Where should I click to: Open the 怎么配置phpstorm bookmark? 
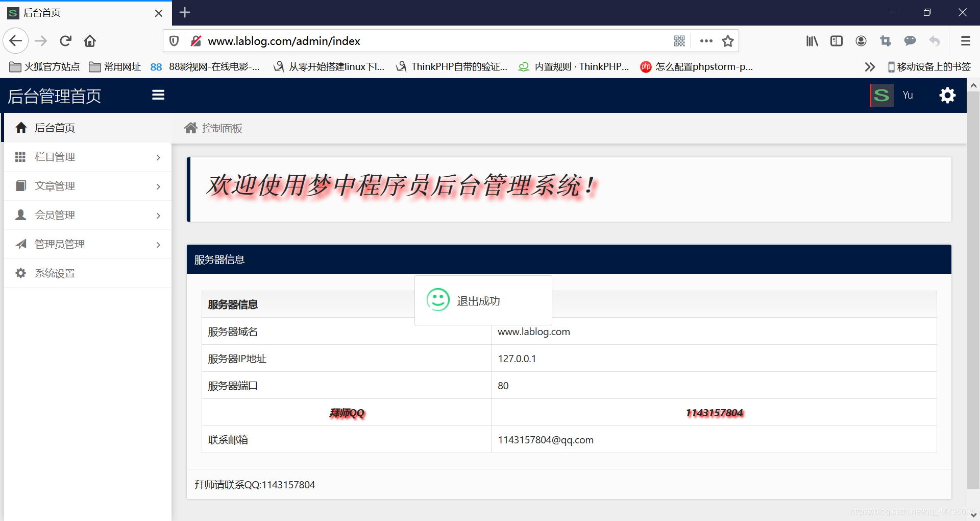[x=697, y=67]
